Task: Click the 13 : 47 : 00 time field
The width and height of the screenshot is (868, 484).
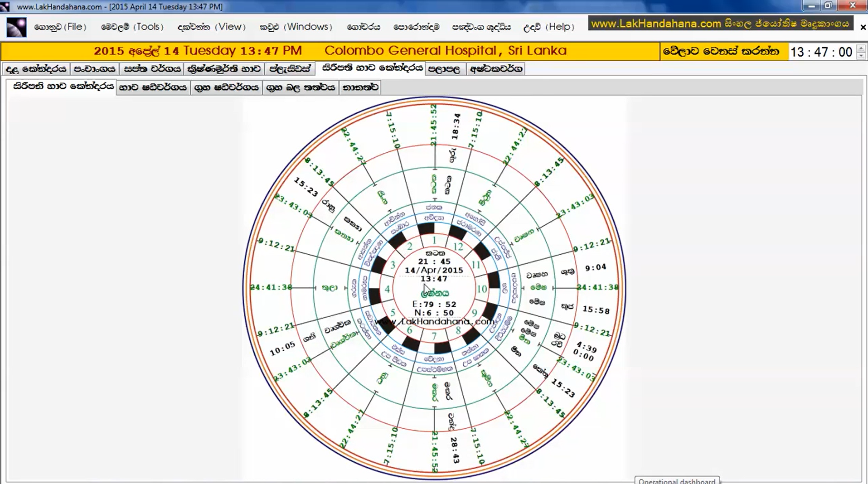Action: pyautogui.click(x=821, y=52)
